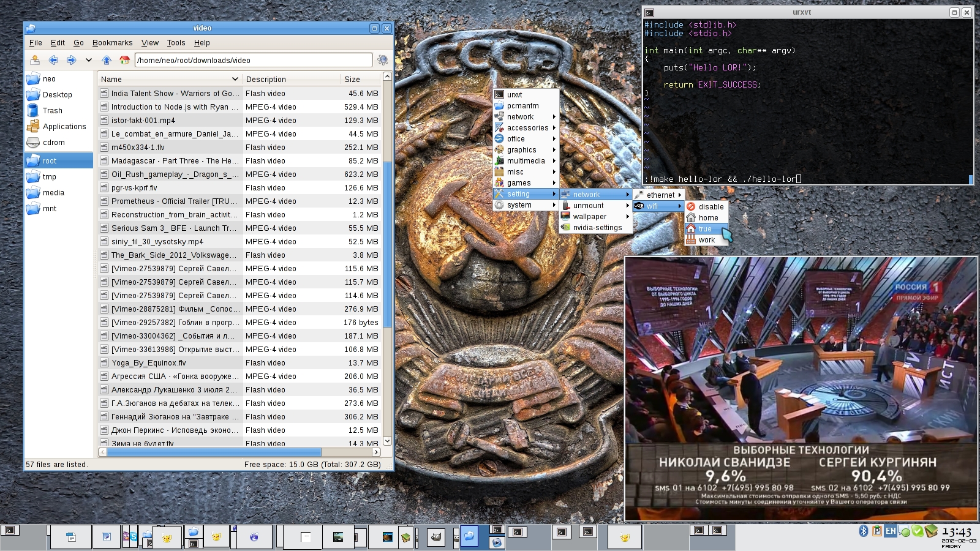Launch nvidia-settings from the menu

tap(596, 228)
